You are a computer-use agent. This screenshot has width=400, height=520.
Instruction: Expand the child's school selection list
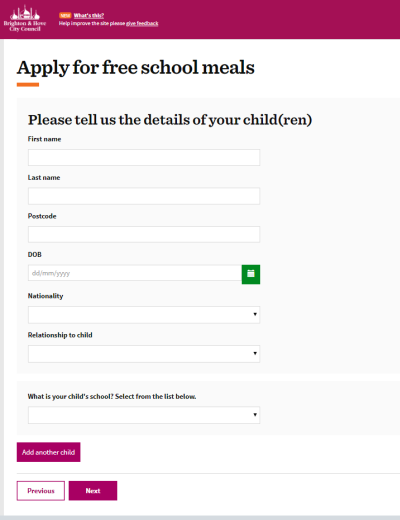click(x=144, y=415)
